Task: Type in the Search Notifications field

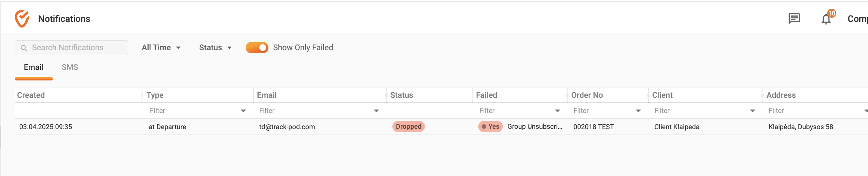Action: [76, 48]
